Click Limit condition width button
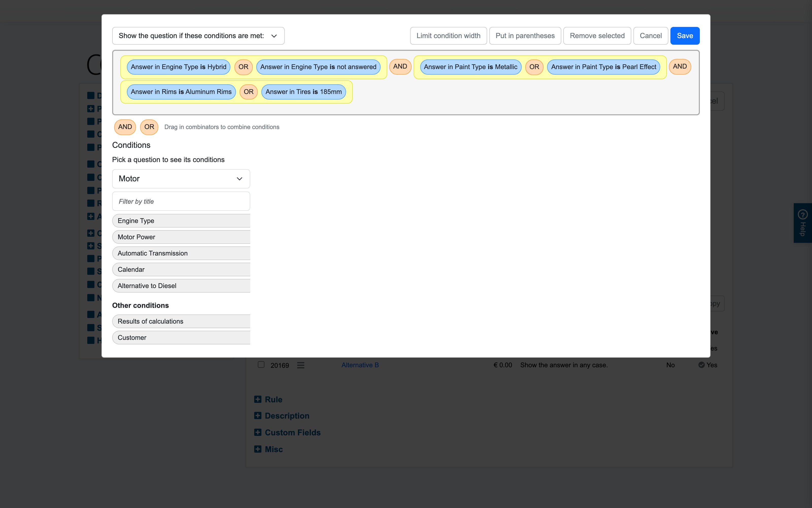The image size is (812, 508). [x=448, y=36]
